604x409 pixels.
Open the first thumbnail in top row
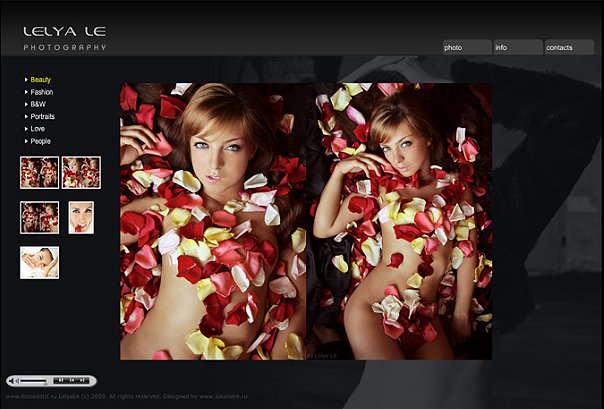pyautogui.click(x=39, y=172)
